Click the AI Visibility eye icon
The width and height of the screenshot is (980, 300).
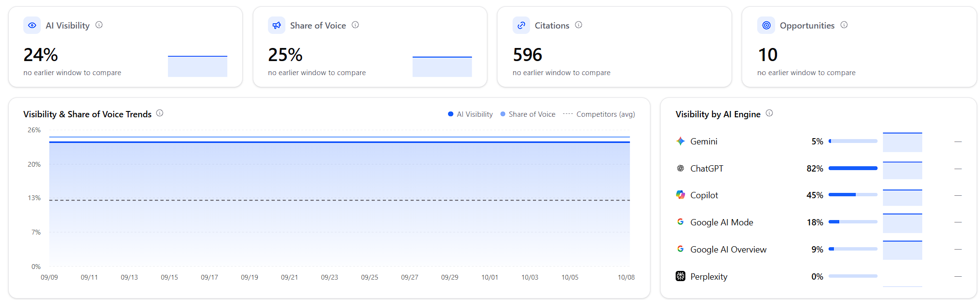(32, 25)
